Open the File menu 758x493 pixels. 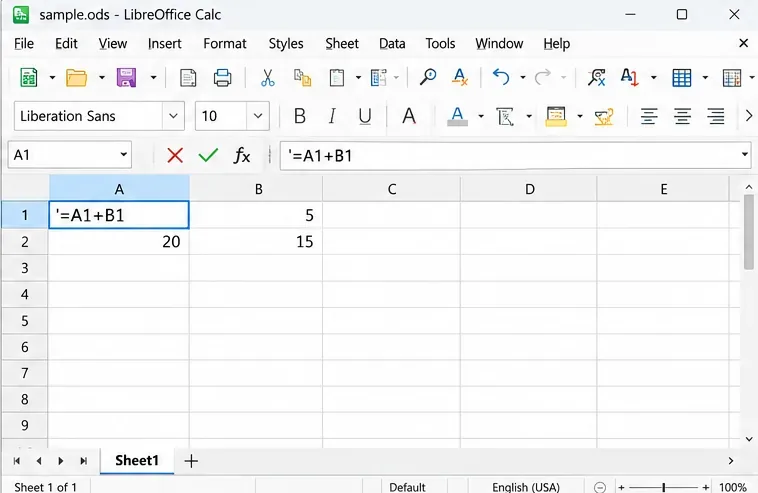click(24, 44)
